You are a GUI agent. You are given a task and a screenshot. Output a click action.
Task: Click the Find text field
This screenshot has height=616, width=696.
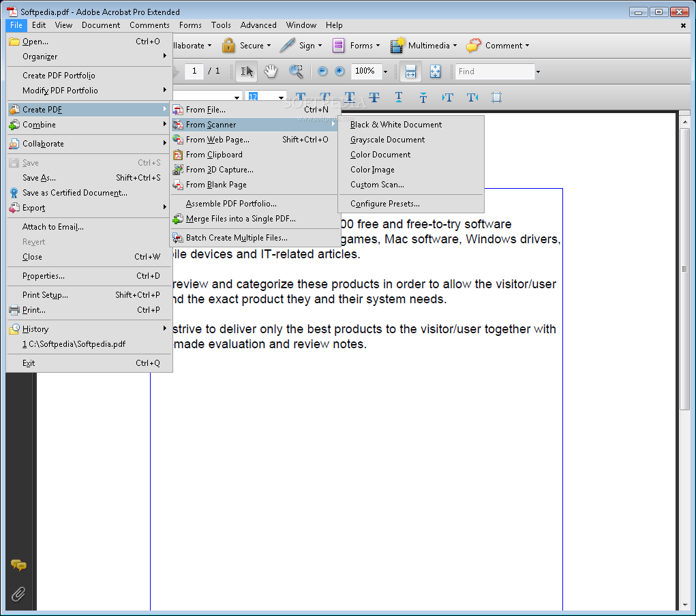point(495,72)
